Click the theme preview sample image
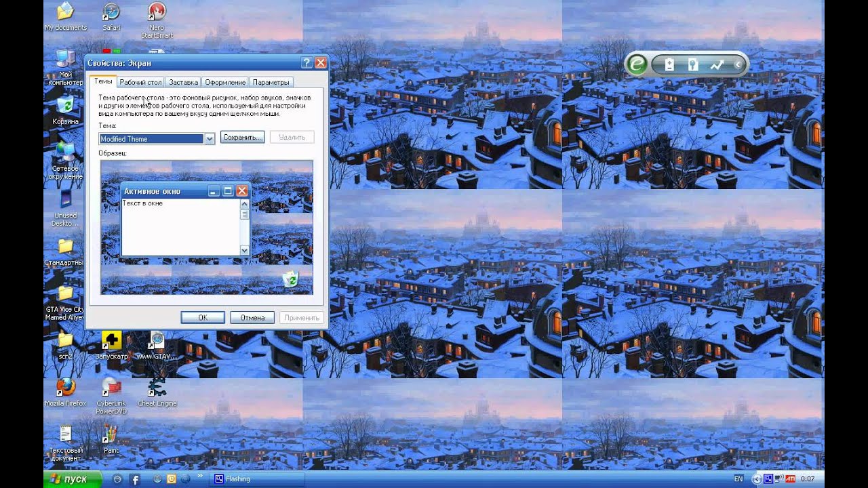 click(x=207, y=227)
